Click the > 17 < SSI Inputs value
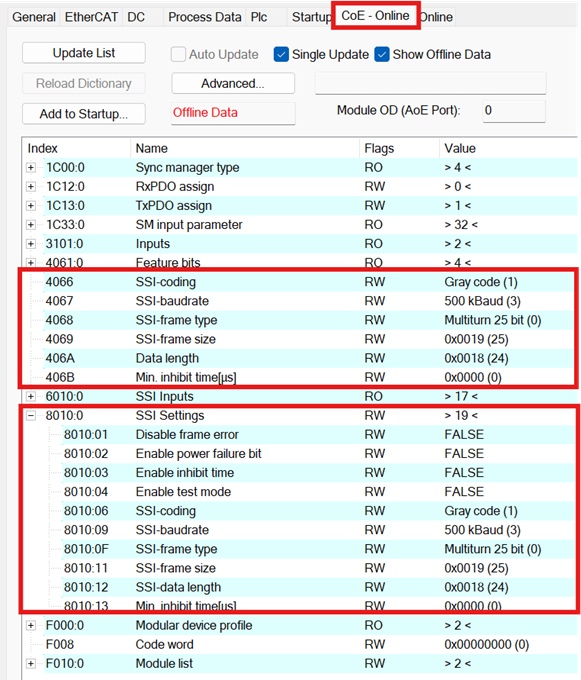 [x=461, y=396]
